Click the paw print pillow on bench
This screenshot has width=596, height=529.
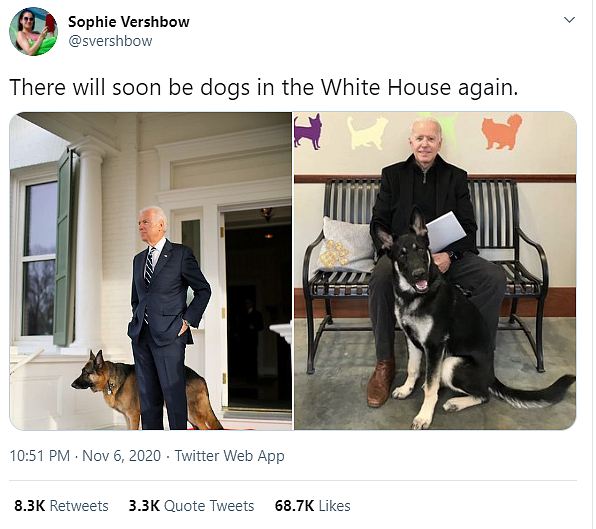344,246
